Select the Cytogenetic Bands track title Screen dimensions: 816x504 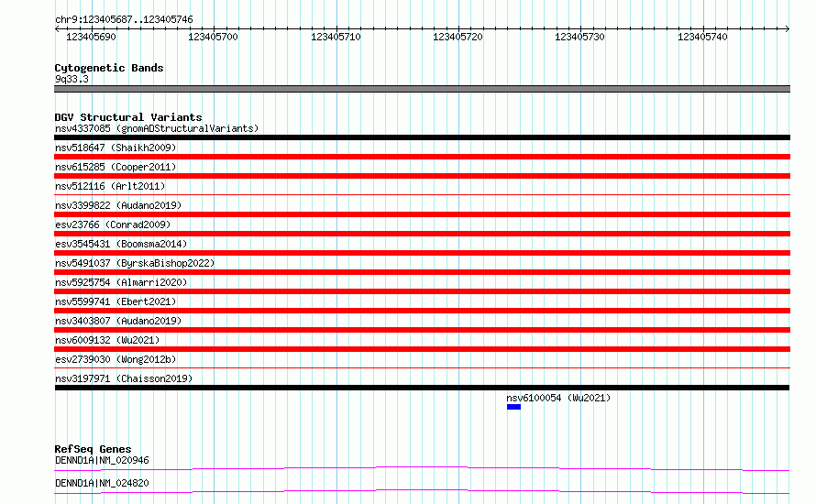109,68
